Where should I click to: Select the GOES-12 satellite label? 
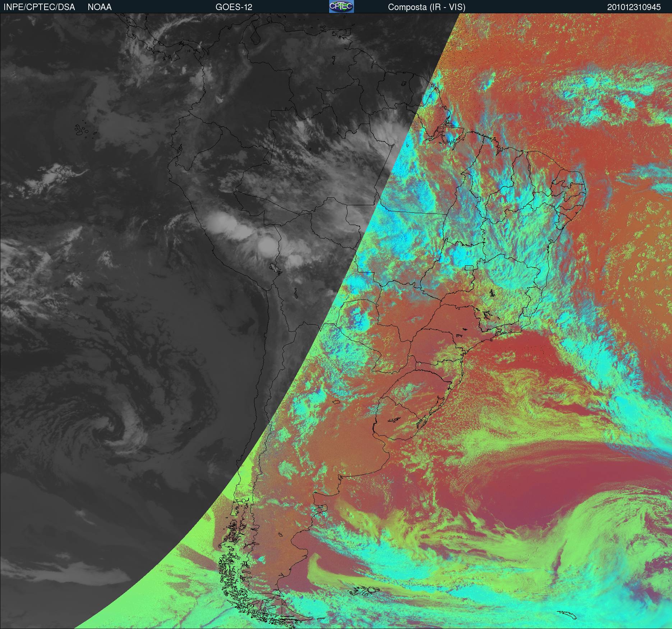(234, 7)
